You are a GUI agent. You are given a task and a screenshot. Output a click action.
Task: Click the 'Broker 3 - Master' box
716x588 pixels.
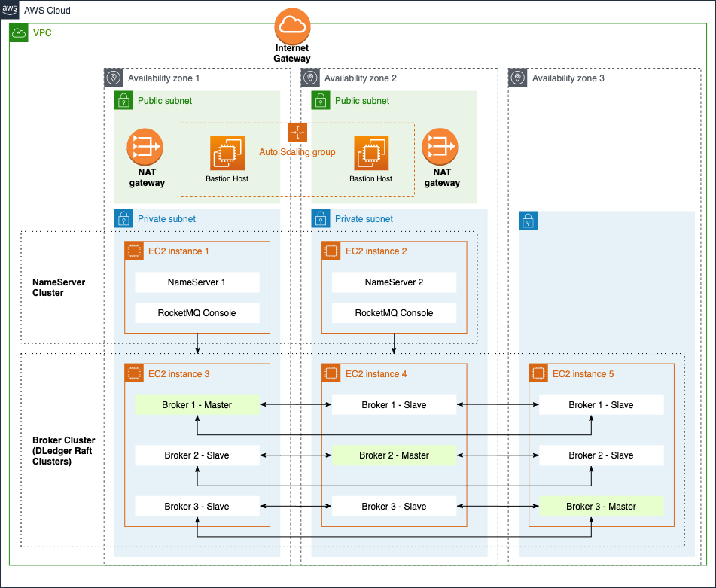[x=602, y=507]
